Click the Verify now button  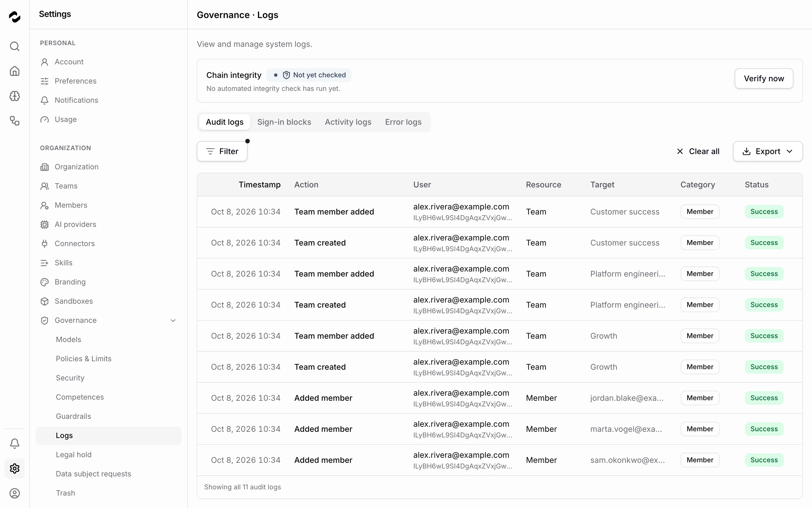764,78
